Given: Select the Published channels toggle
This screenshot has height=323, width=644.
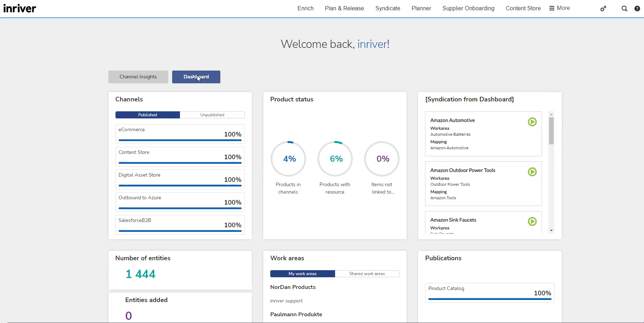Looking at the screenshot, I should 148,115.
